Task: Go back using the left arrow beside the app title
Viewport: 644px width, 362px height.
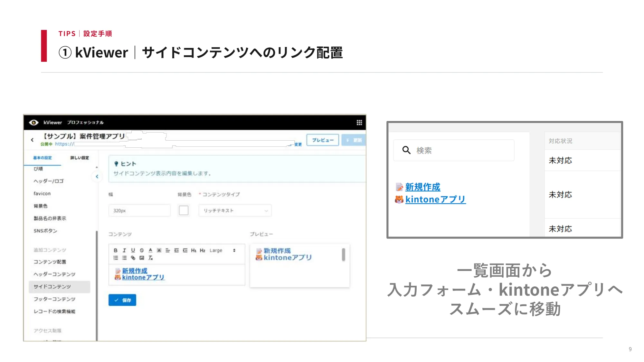Action: pos(32,140)
